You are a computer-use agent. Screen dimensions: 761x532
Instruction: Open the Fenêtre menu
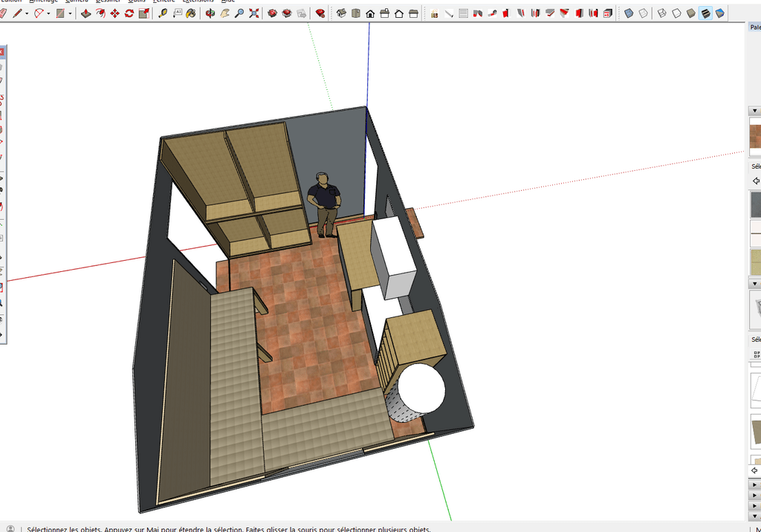click(x=163, y=1)
